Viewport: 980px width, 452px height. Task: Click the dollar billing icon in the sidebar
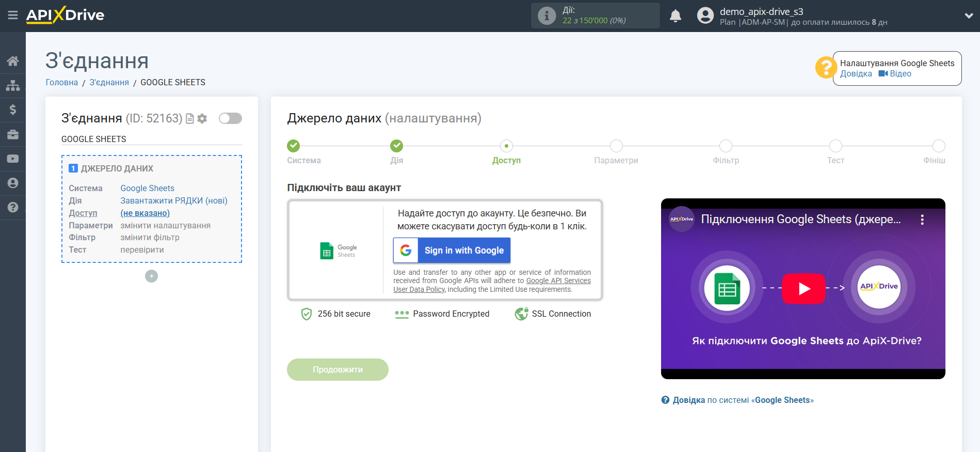[13, 110]
